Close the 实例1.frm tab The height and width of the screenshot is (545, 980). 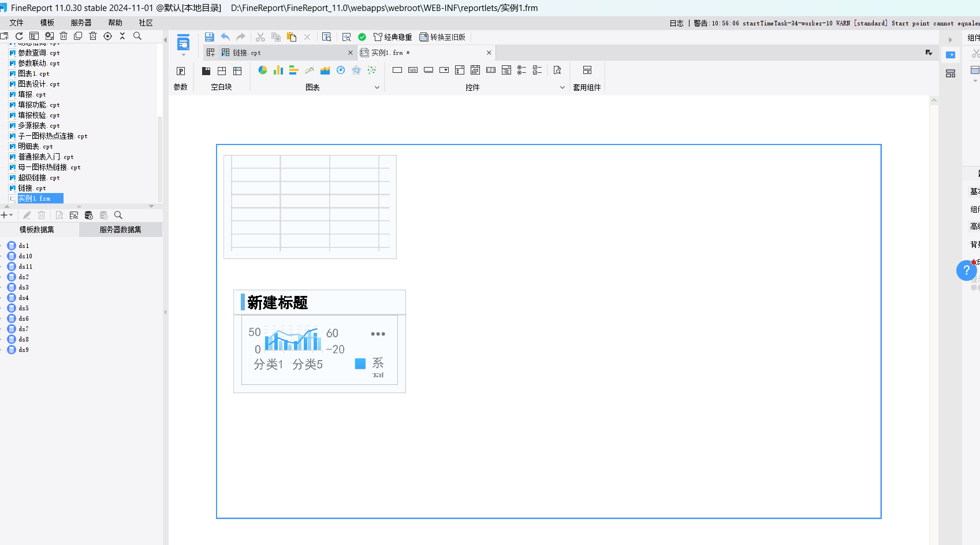tap(489, 53)
